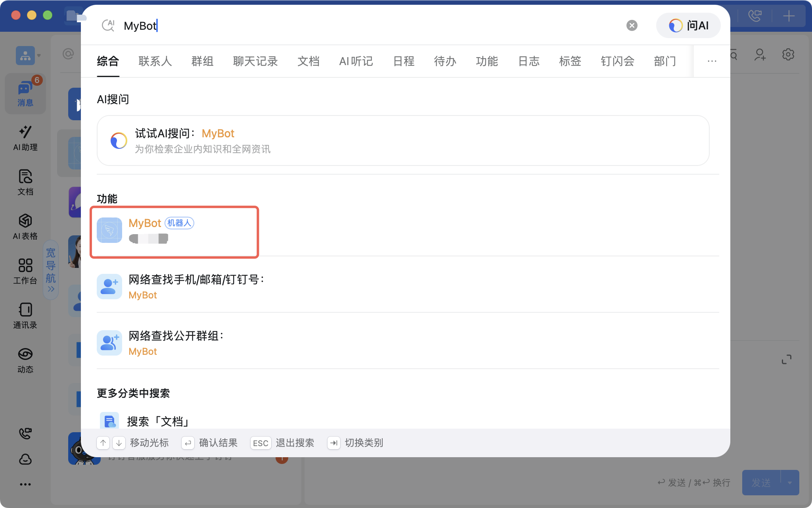Open 通讯录 contacts icon

pyautogui.click(x=25, y=316)
